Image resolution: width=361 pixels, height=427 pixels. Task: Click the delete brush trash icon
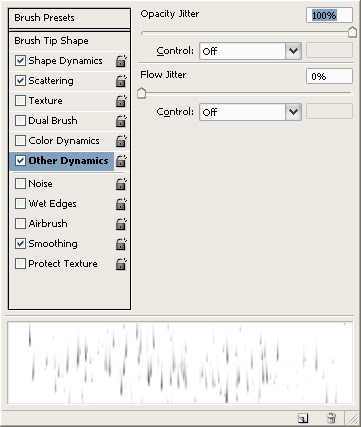click(331, 418)
